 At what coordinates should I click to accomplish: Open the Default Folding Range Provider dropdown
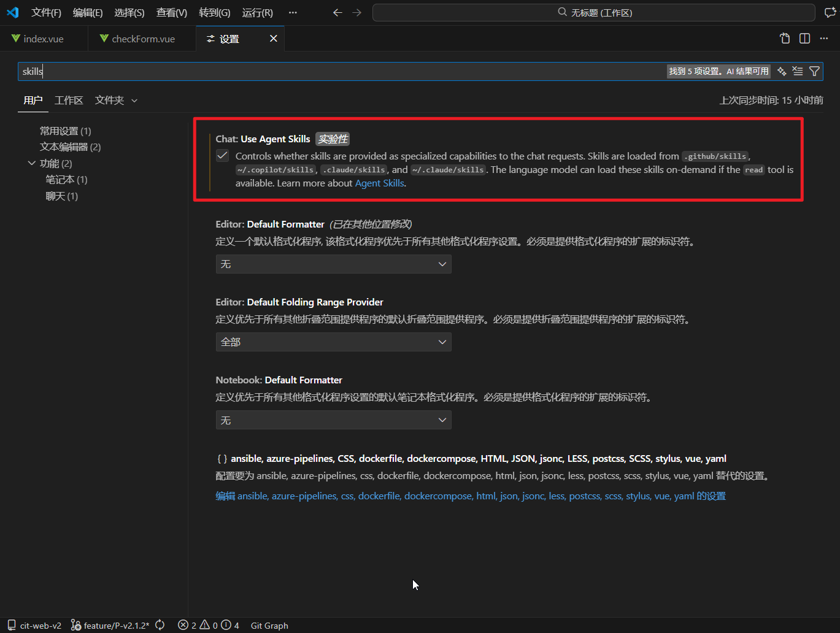click(333, 342)
